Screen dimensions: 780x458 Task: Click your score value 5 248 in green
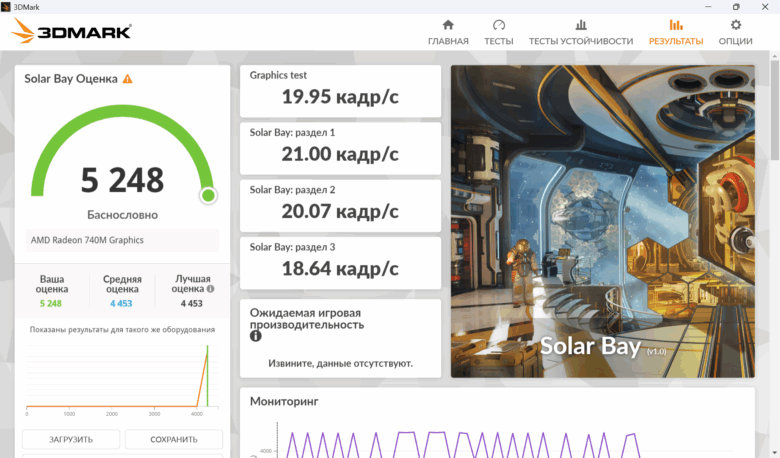[51, 303]
